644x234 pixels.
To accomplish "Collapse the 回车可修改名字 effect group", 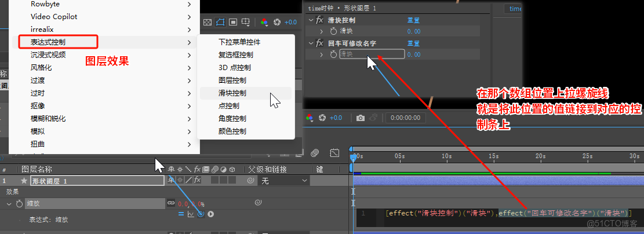I will pos(311,43).
